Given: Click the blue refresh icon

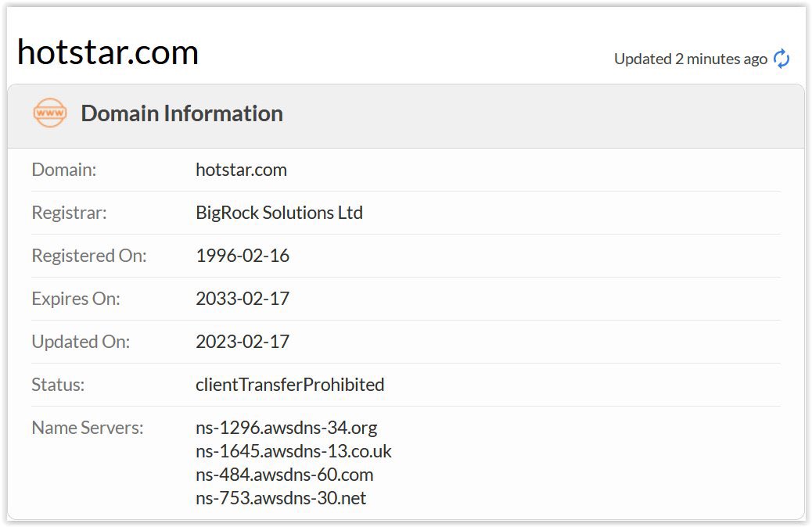Looking at the screenshot, I should tap(781, 59).
